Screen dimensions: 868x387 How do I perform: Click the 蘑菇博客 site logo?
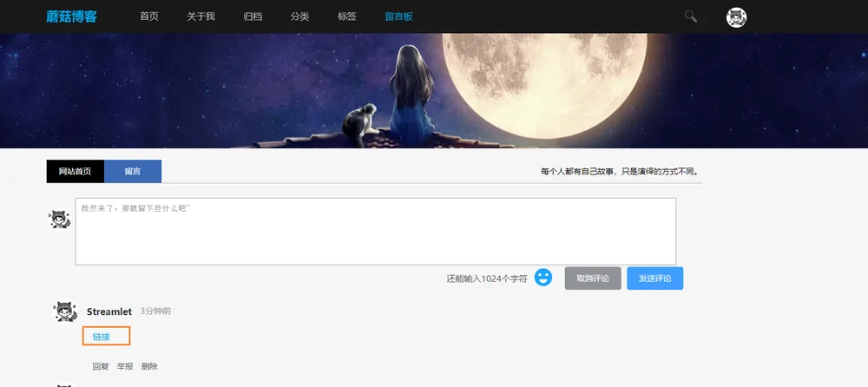71,16
